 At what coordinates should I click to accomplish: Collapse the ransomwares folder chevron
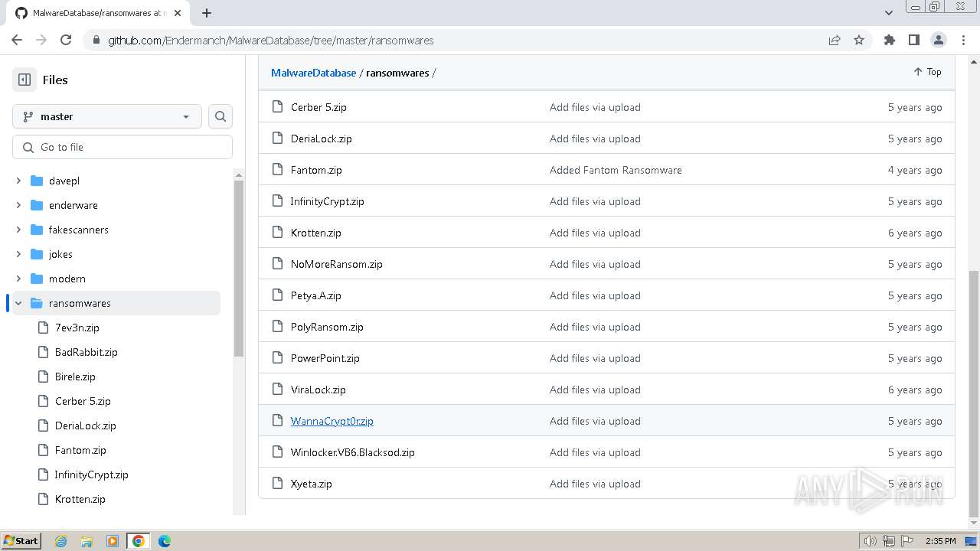18,303
